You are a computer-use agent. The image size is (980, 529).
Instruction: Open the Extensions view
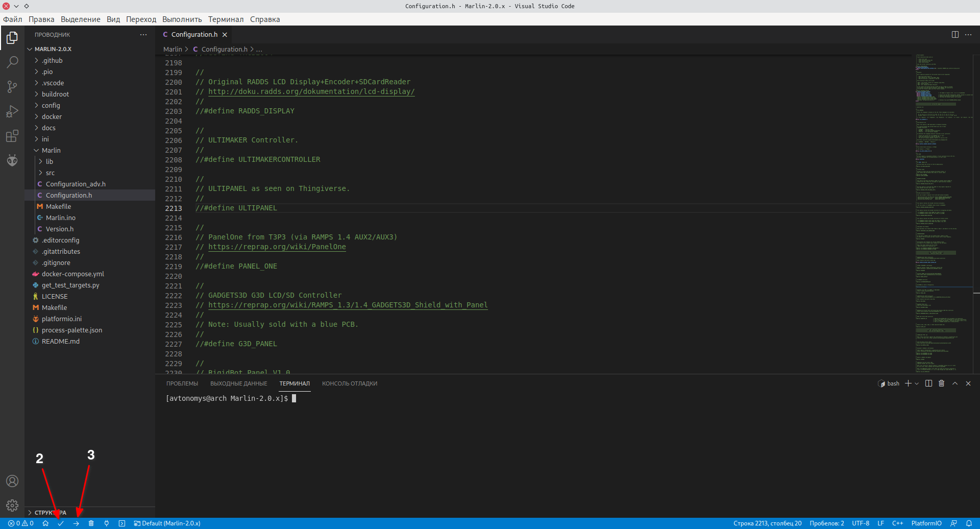[12, 136]
